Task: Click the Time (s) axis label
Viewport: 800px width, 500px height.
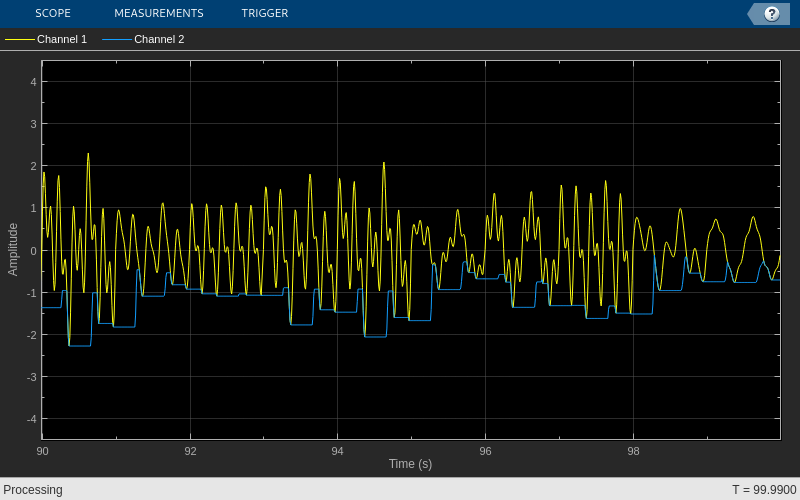Action: pyautogui.click(x=410, y=464)
